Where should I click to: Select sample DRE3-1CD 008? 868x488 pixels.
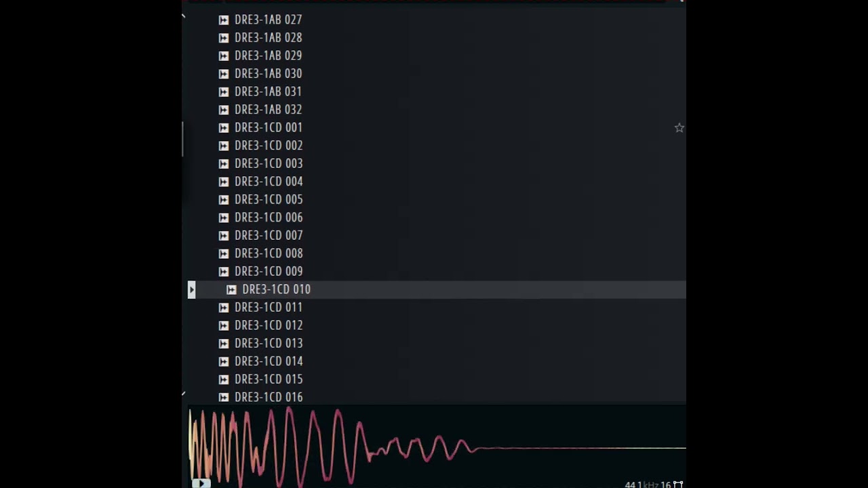pyautogui.click(x=269, y=253)
